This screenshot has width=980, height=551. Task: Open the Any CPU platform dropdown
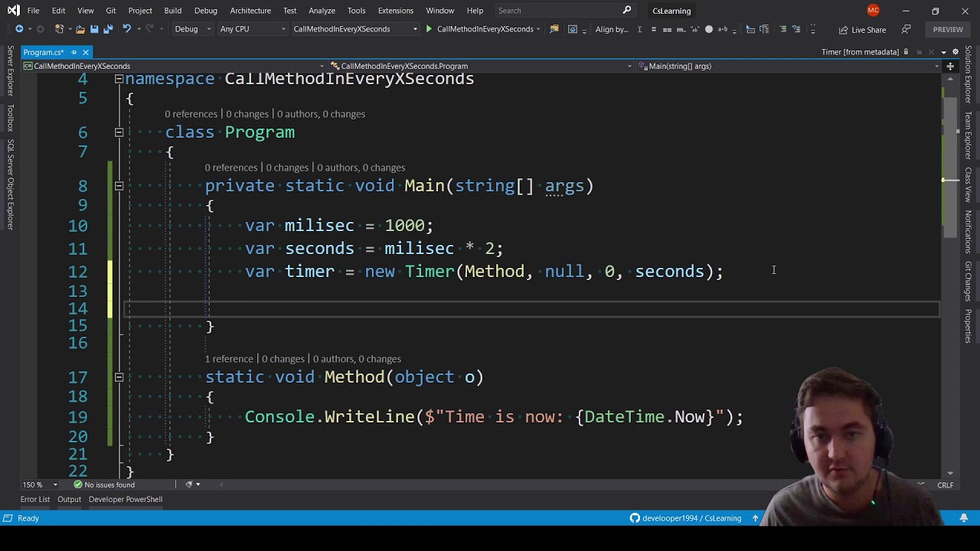(x=253, y=29)
